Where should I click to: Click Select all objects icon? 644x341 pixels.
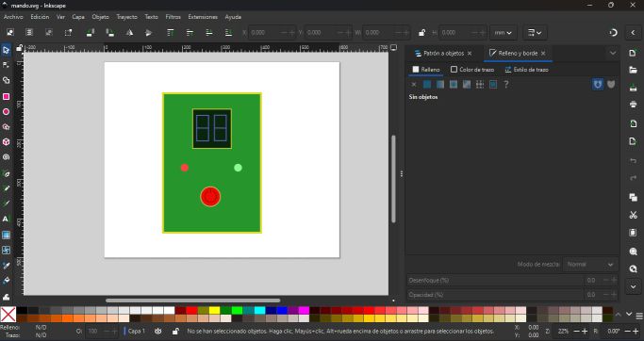pyautogui.click(x=9, y=32)
